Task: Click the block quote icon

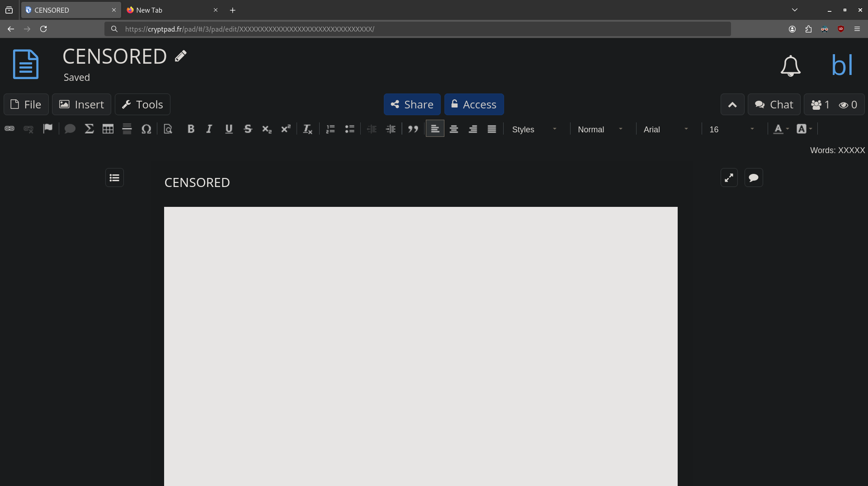Action: 413,129
